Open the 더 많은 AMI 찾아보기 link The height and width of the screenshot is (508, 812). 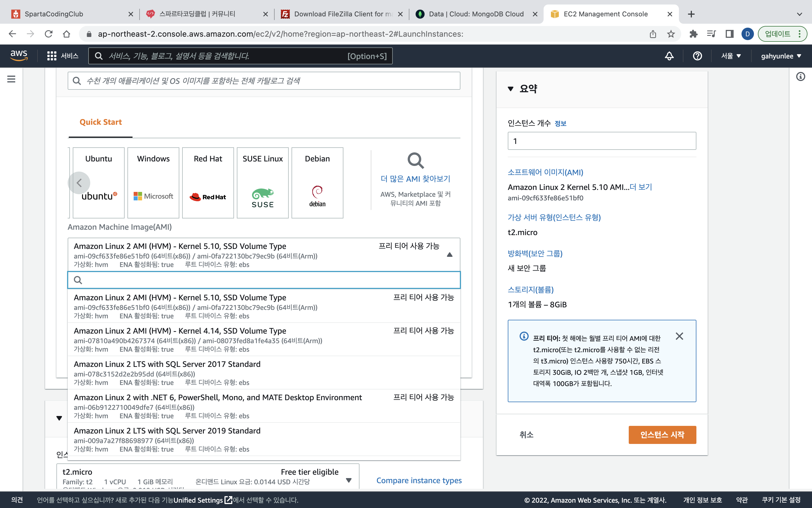[x=415, y=179]
